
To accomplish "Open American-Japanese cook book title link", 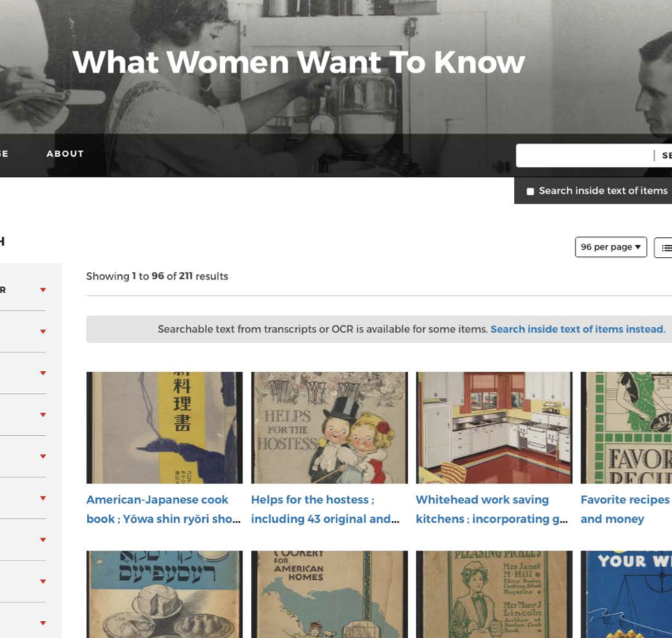I will 163,509.
